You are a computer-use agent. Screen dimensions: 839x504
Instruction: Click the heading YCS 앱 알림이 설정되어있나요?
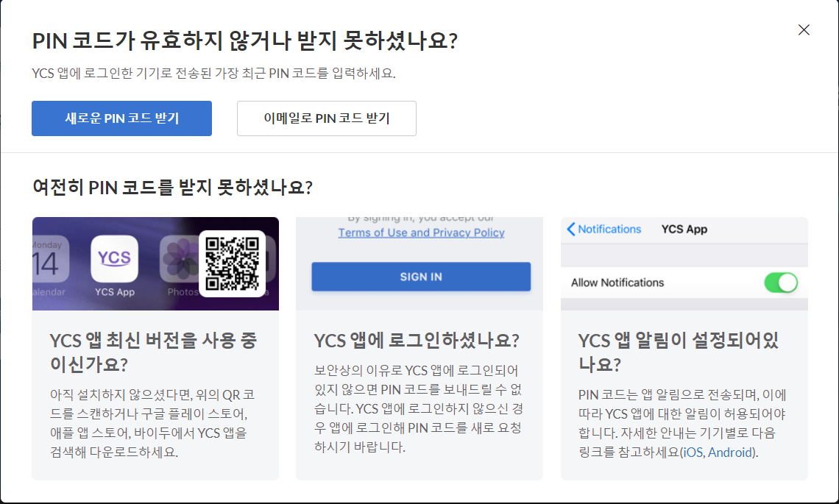[x=678, y=352]
